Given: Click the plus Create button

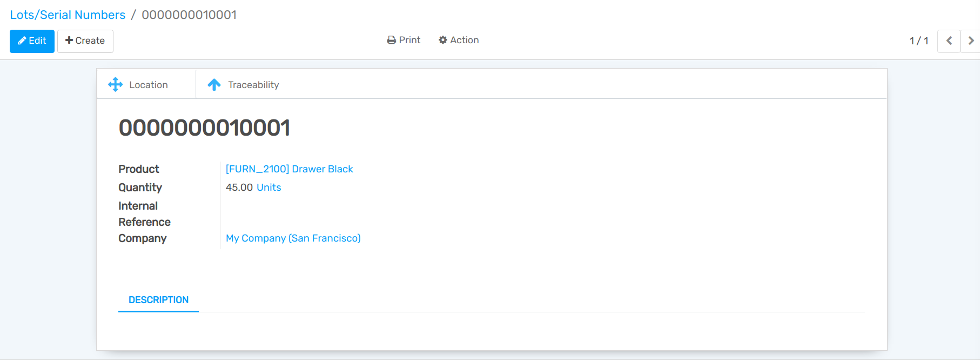Looking at the screenshot, I should click(x=85, y=41).
